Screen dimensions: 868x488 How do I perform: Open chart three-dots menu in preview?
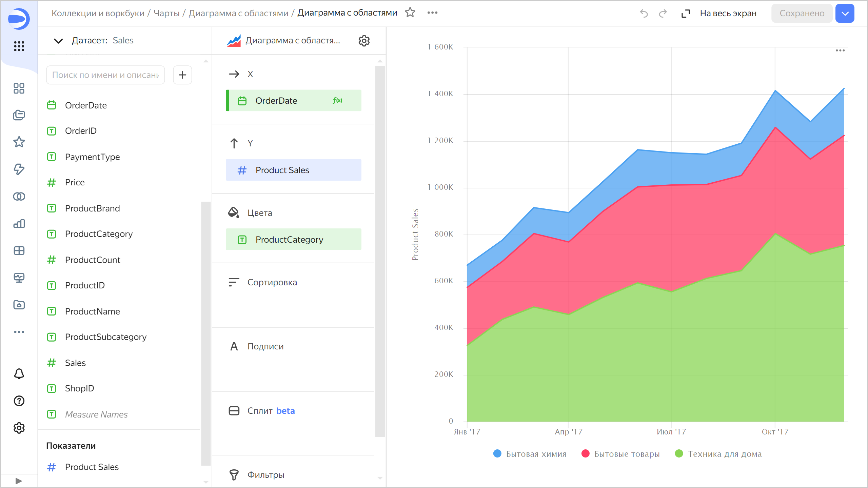pyautogui.click(x=840, y=50)
